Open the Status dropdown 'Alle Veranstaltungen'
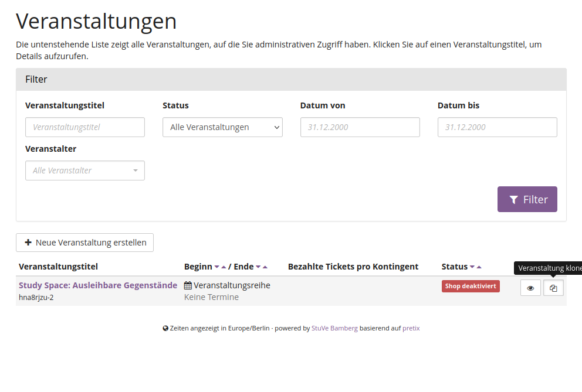 (x=222, y=127)
